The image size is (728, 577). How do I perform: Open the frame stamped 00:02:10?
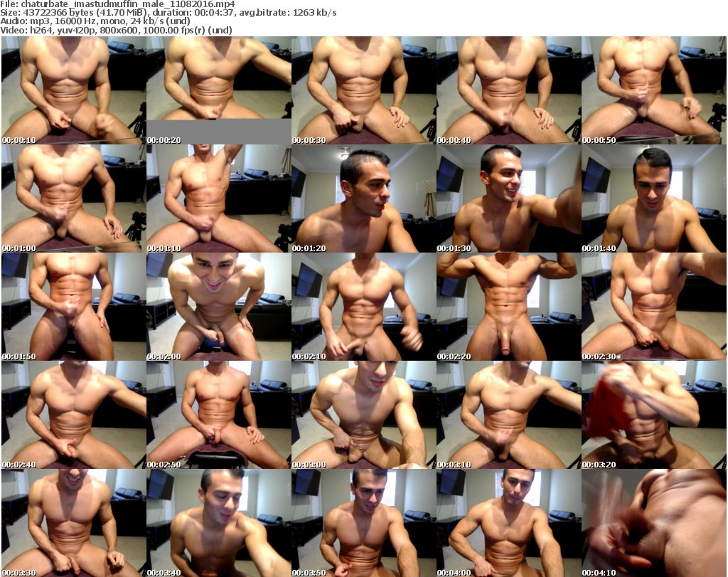click(x=363, y=307)
